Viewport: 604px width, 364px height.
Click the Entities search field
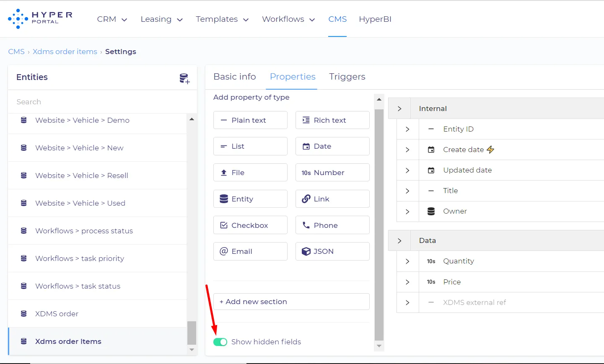102,102
